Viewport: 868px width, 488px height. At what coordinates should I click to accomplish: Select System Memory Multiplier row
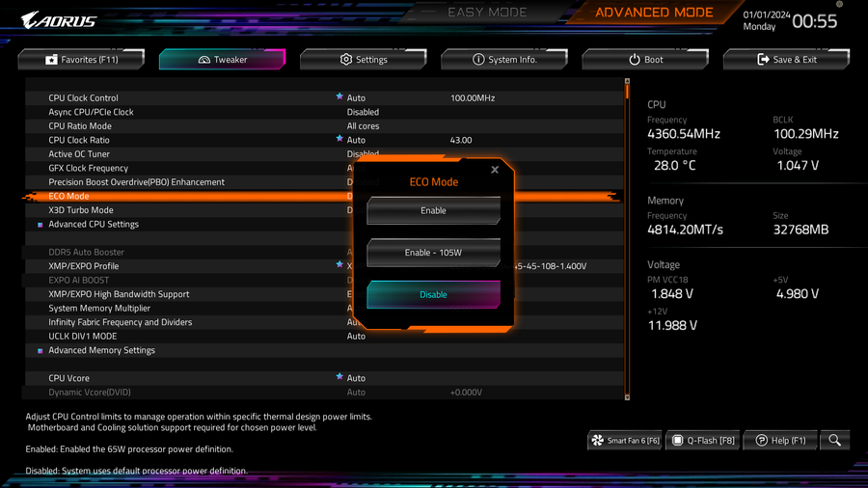[324, 309]
